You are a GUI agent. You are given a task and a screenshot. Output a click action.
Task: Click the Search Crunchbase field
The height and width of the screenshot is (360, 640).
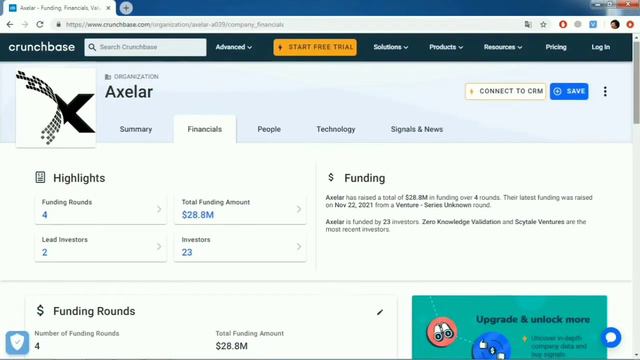145,47
